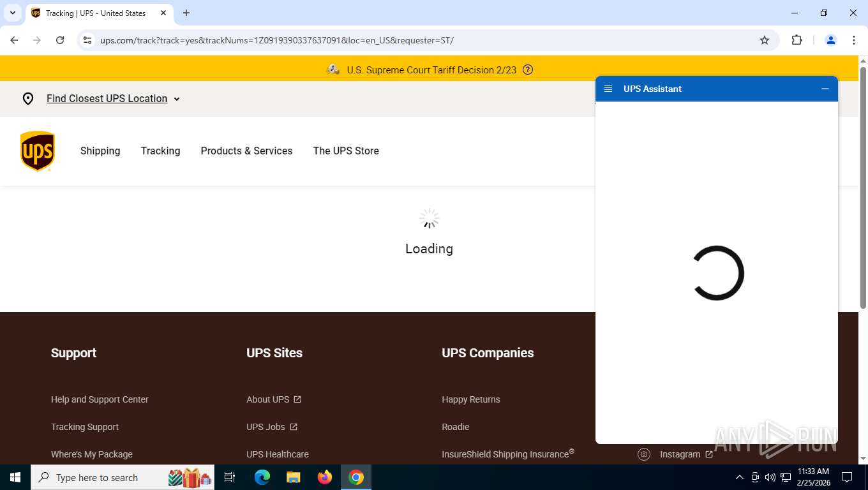The image size is (868, 490).
Task: Open Chrome profile icon
Action: click(831, 40)
